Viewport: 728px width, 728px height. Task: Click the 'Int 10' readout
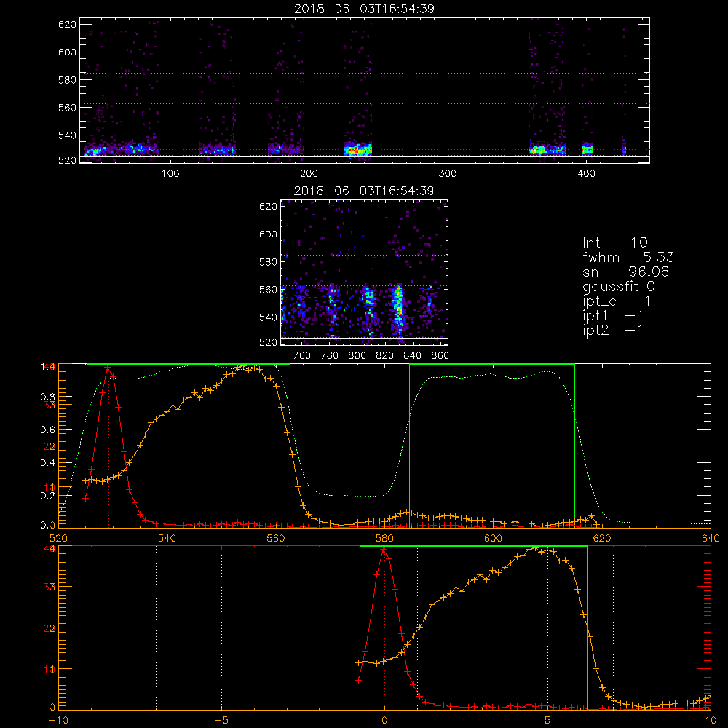615,243
